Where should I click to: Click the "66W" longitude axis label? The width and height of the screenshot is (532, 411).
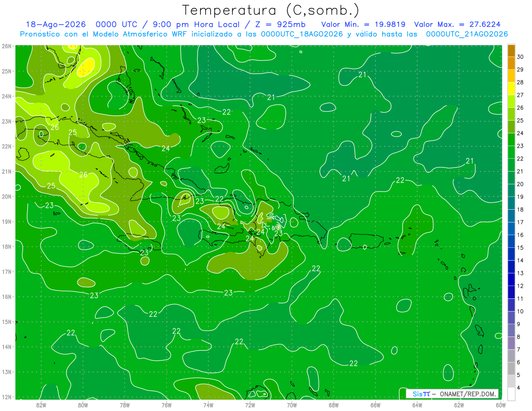376,404
